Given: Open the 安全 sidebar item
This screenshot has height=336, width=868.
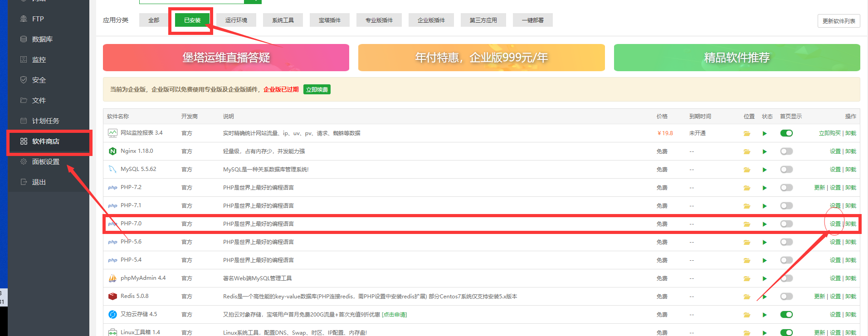Looking at the screenshot, I should 39,80.
